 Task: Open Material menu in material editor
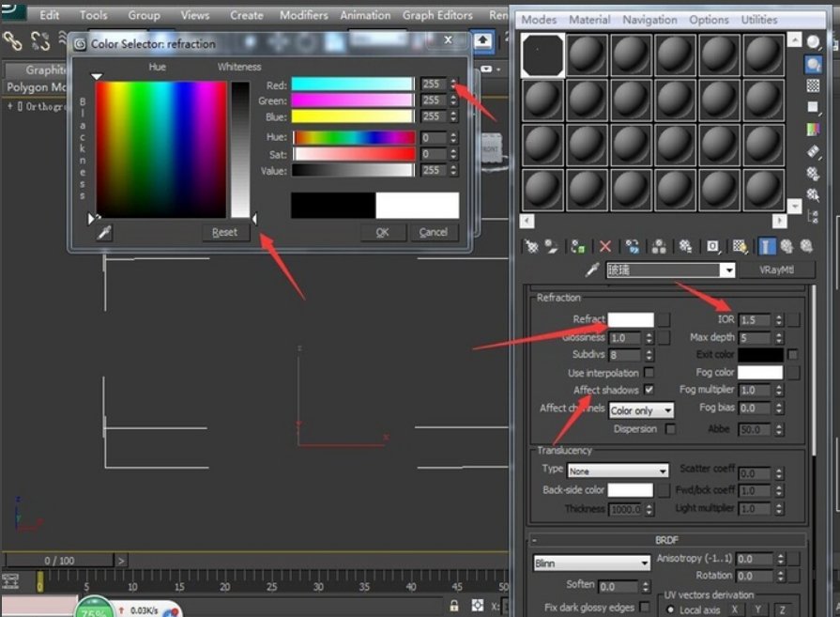589,19
